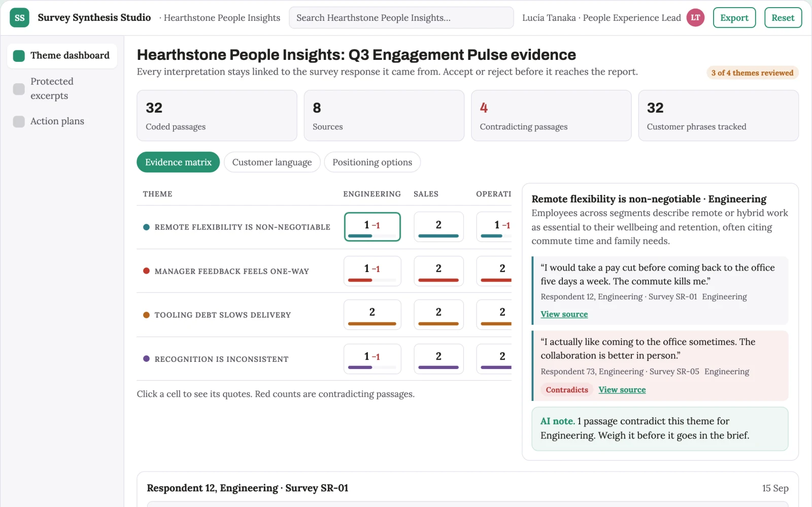
Task: Click the Sales column header
Action: point(426,194)
